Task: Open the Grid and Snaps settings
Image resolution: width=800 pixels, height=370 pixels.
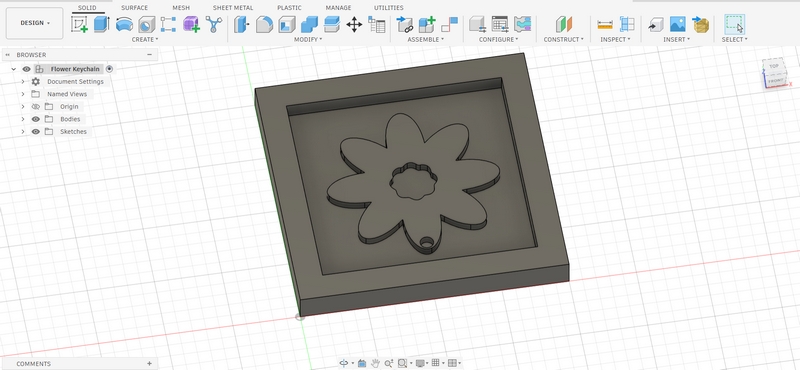Action: [437, 363]
